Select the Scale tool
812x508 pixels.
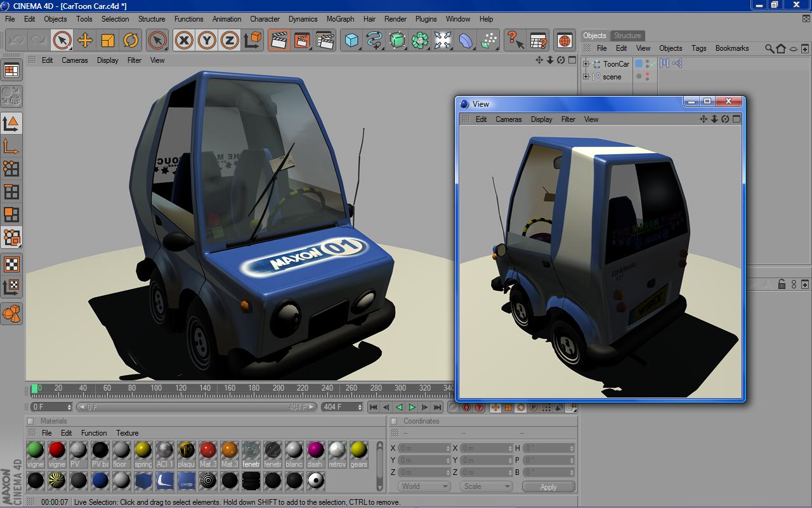pos(108,41)
